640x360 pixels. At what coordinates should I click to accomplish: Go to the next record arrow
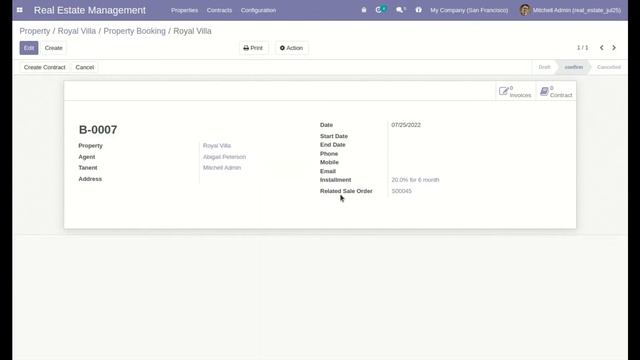[x=614, y=48]
